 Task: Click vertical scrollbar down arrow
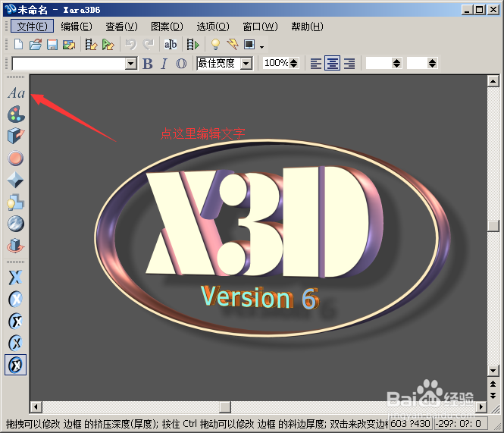[x=493, y=370]
